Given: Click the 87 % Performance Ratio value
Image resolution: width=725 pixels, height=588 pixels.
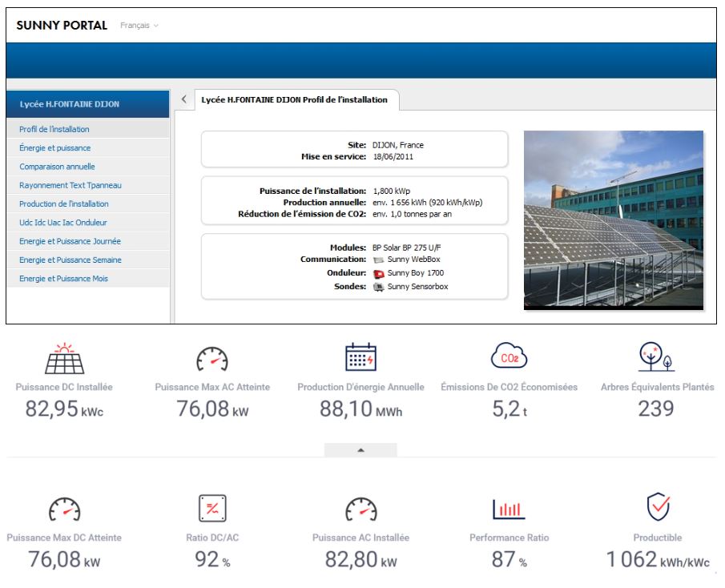Looking at the screenshot, I should pos(509,559).
